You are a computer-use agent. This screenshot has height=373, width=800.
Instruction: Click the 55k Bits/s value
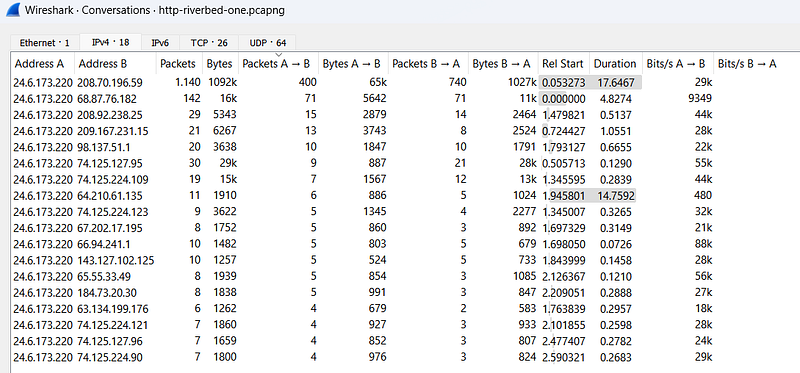(704, 164)
